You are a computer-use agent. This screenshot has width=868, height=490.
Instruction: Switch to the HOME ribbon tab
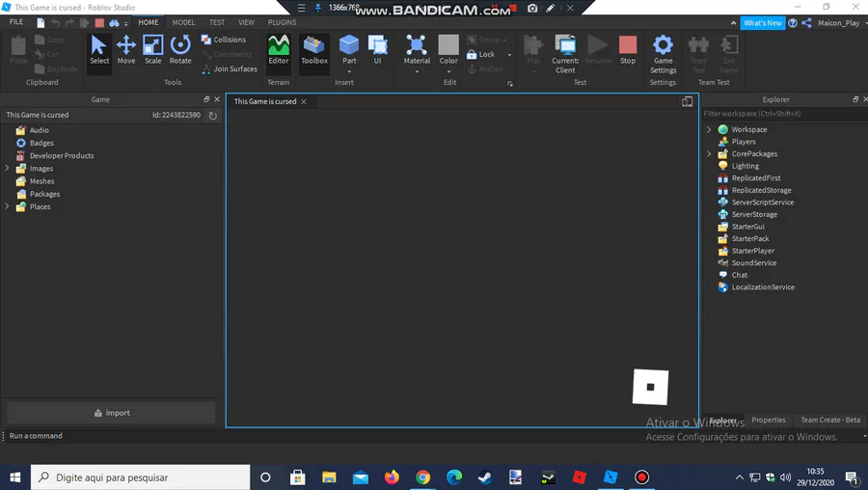click(149, 22)
